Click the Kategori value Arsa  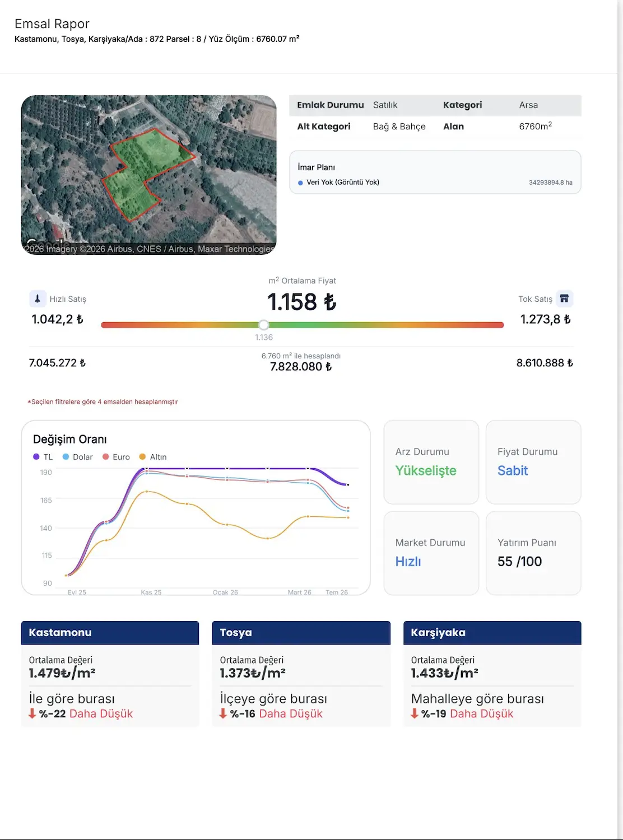(528, 105)
